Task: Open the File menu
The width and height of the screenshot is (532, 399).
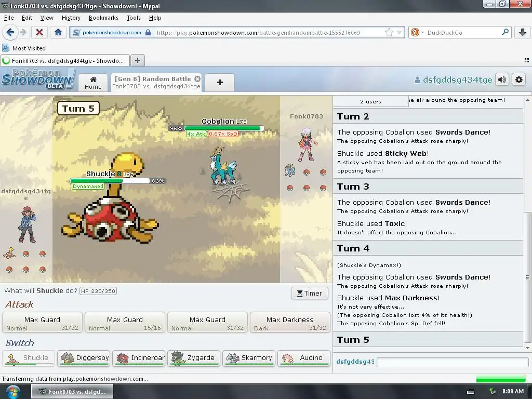Action: 9,18
